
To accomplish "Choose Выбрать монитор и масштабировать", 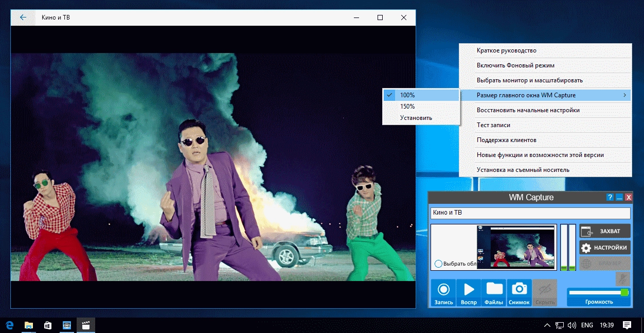I will point(545,80).
